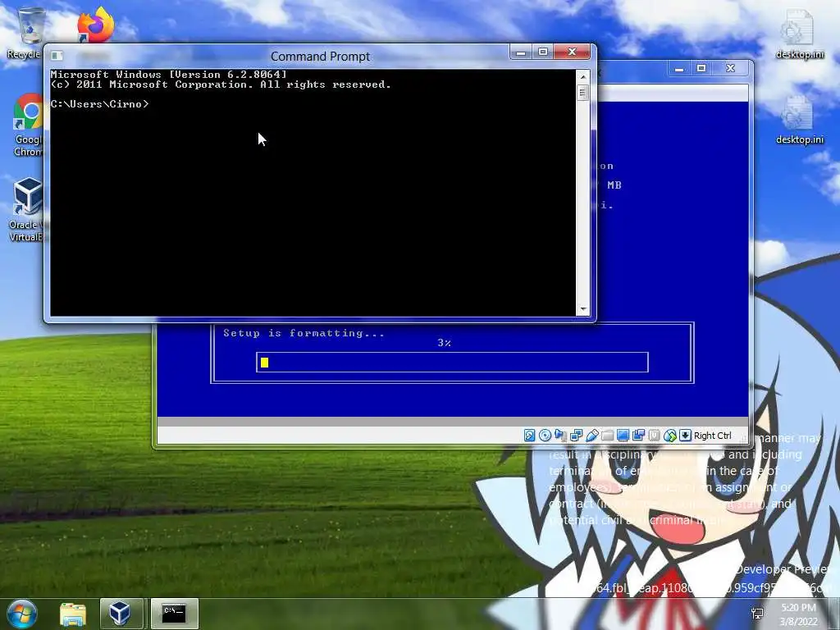Click the 3% progress text in the VM

(444, 343)
